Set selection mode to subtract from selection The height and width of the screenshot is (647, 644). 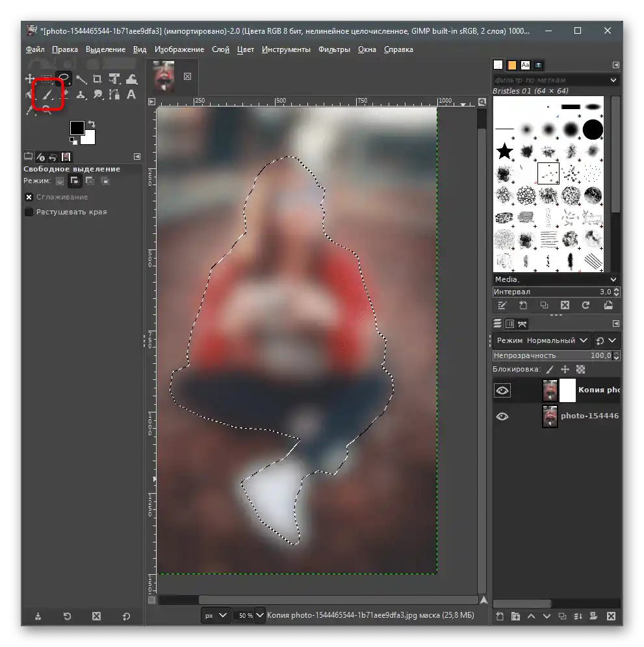click(x=90, y=181)
